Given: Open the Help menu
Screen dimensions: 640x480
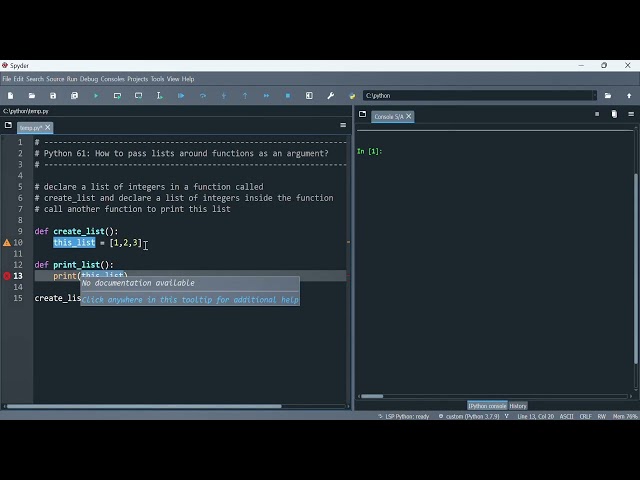Looking at the screenshot, I should click(188, 79).
